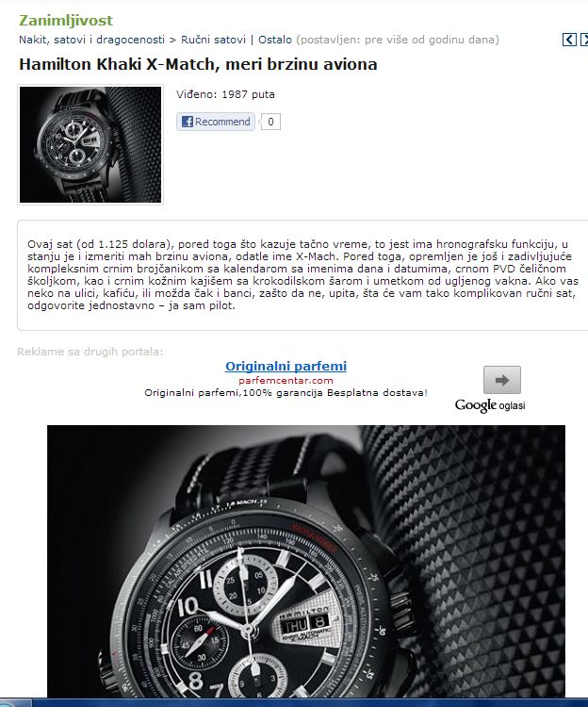Click the green 'Zanimljivost' heading

pyautogui.click(x=66, y=21)
